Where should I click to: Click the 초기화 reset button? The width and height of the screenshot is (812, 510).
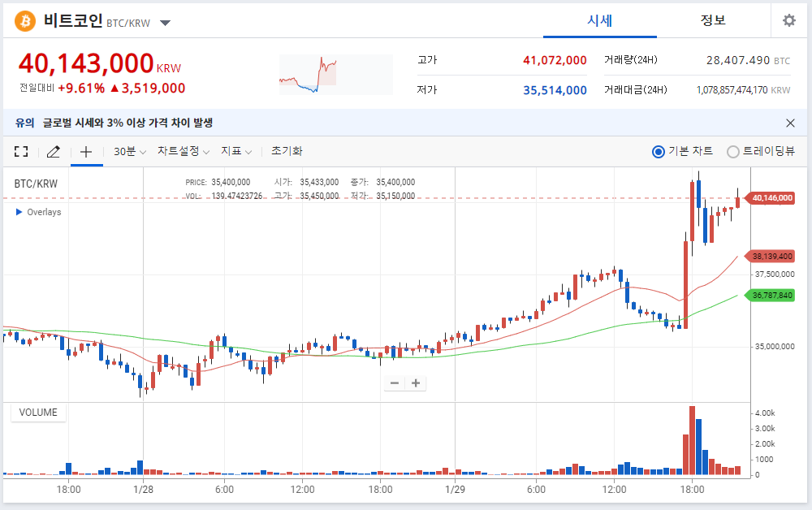[x=287, y=151]
